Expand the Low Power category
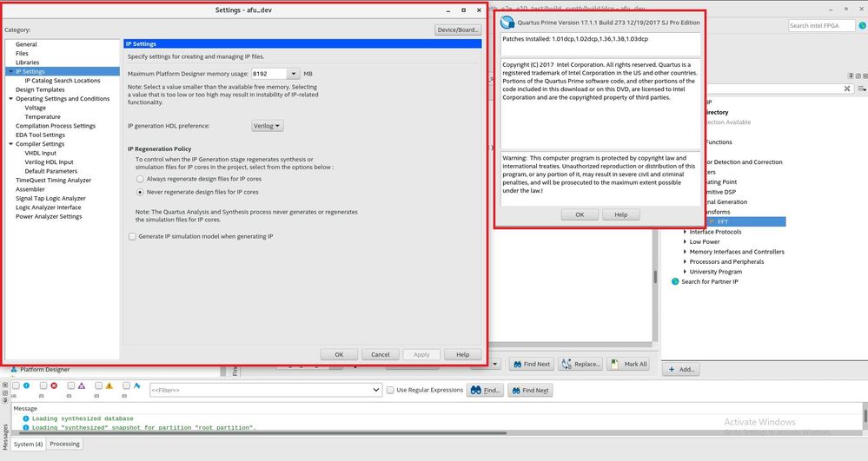Viewport: 868px width, 461px height. point(685,242)
